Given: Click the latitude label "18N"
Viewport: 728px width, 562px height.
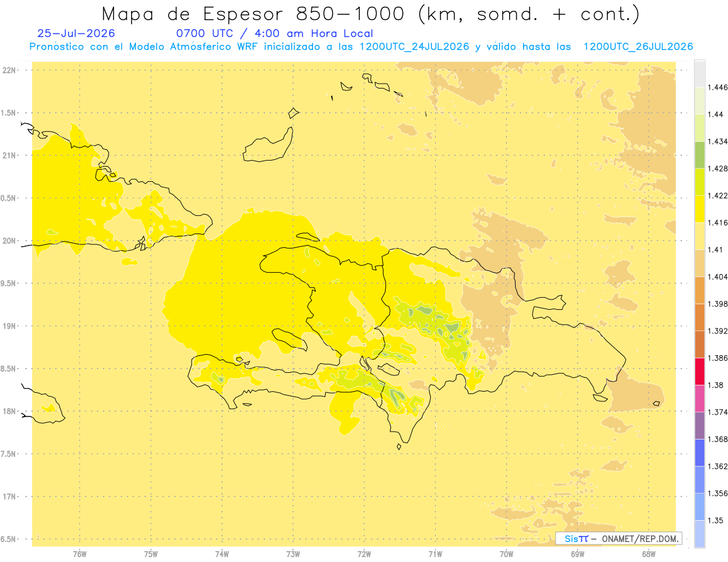Looking at the screenshot, I should 10,411.
